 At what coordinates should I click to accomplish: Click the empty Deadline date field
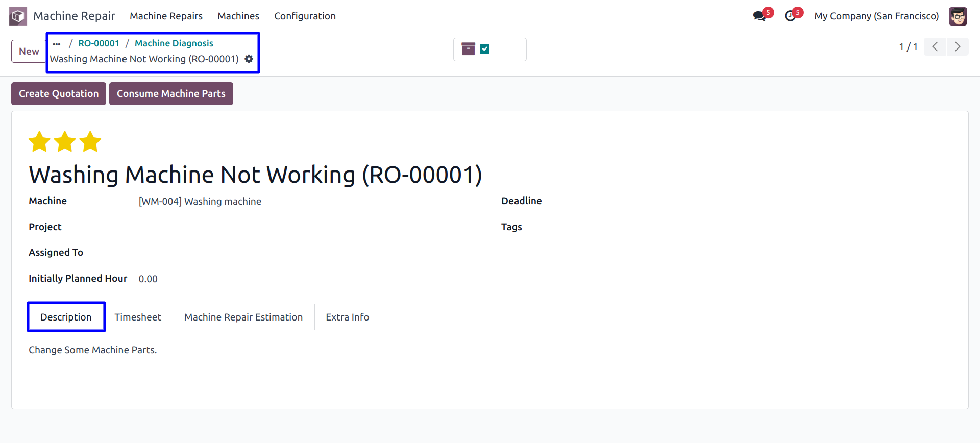781,201
